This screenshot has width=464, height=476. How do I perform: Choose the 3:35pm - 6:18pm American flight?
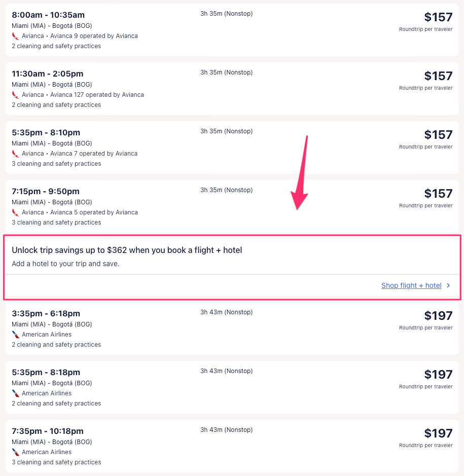click(46, 314)
